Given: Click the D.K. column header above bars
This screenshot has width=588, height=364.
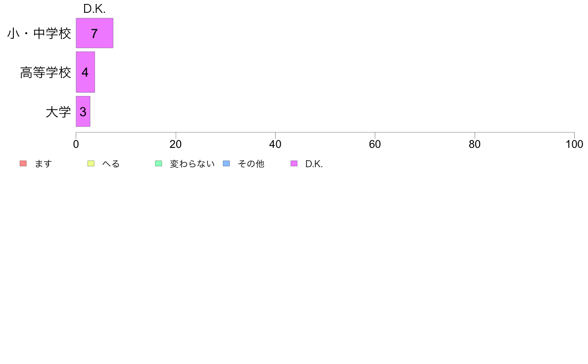Looking at the screenshot, I should click(x=95, y=8).
